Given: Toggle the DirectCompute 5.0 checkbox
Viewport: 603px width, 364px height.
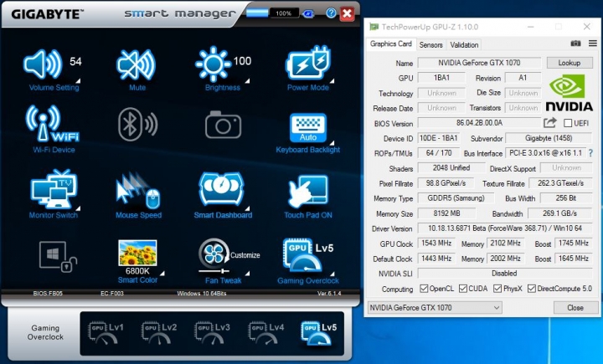Looking at the screenshot, I should tap(532, 289).
